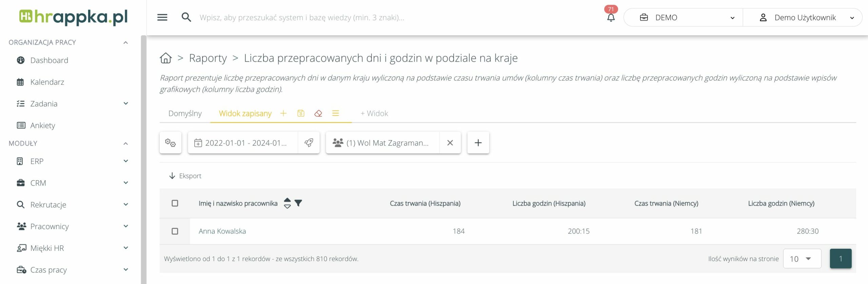This screenshot has width=868, height=284.
Task: Open filter settings gears icon
Action: (170, 143)
